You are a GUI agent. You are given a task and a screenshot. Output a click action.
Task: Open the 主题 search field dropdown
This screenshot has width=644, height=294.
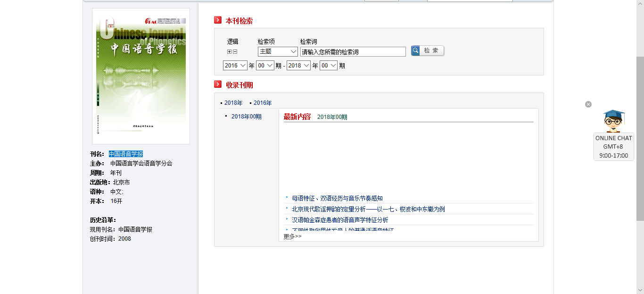click(x=278, y=51)
